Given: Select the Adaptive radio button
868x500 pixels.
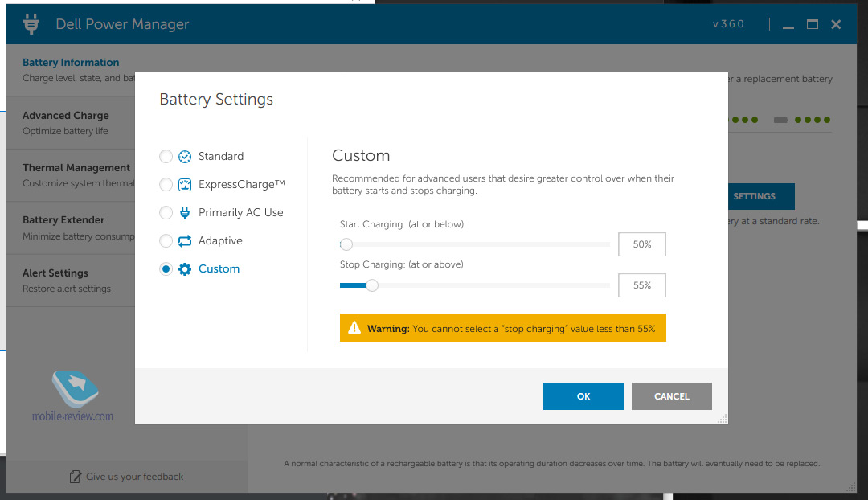Looking at the screenshot, I should click(x=166, y=241).
